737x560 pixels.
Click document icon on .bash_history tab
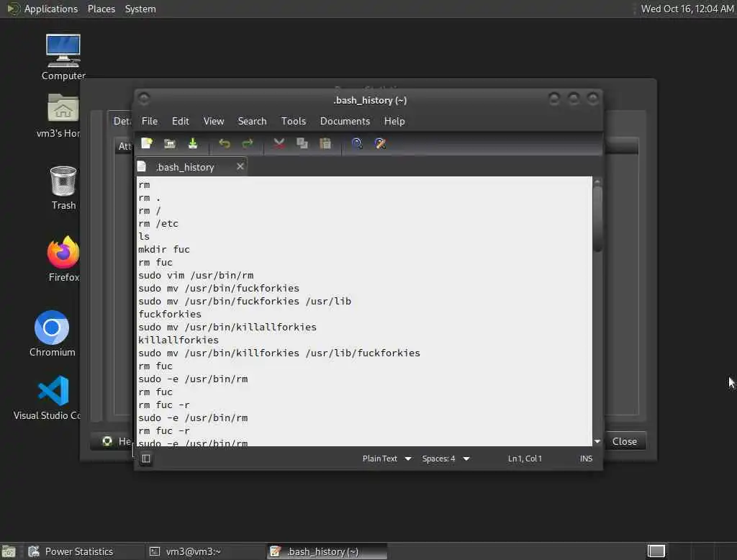[x=142, y=166]
